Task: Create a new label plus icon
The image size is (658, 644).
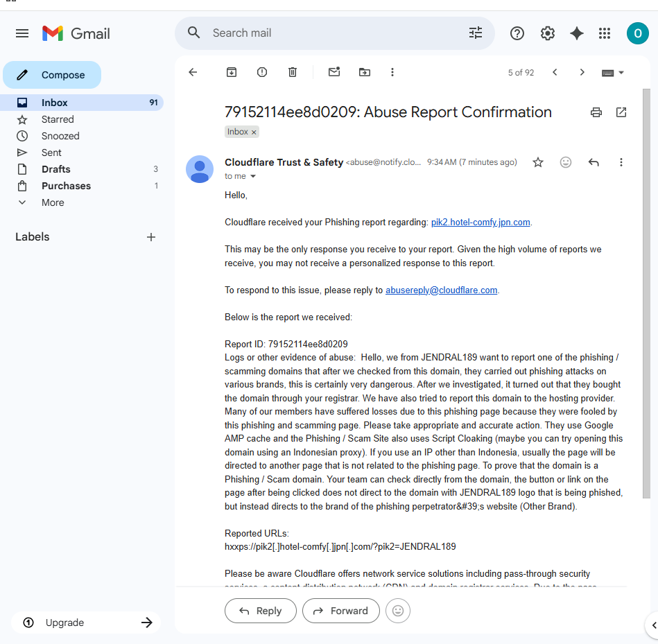Action: pos(151,237)
